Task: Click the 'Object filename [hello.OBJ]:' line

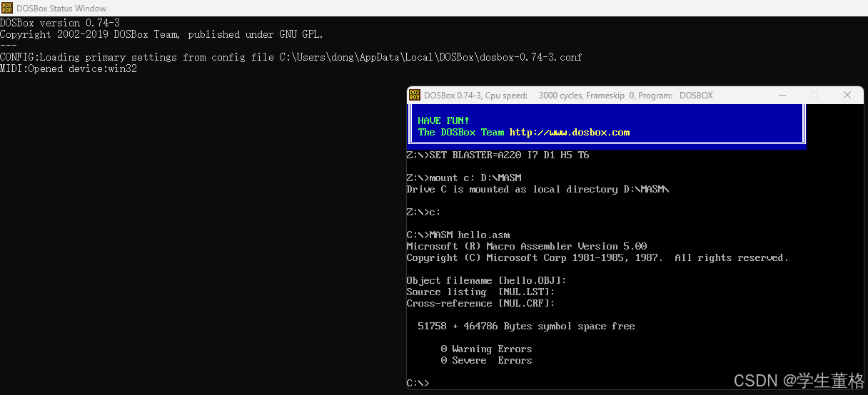Action: click(x=487, y=280)
